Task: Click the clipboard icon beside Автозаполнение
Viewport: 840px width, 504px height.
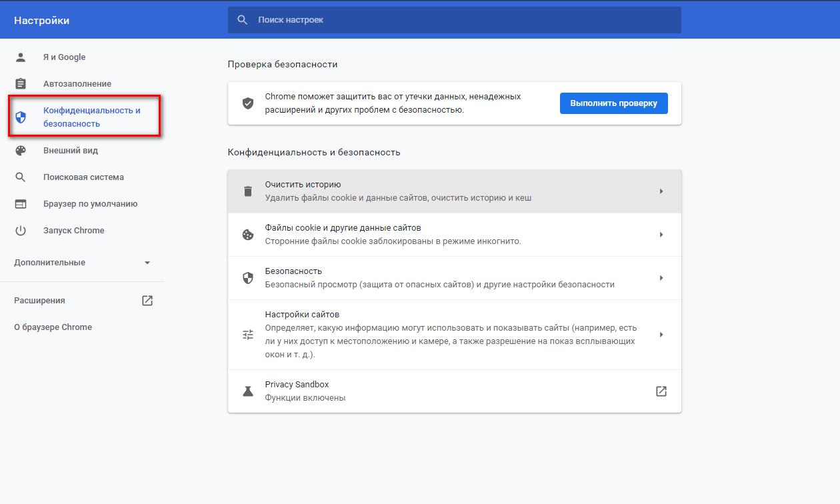Action: click(21, 84)
